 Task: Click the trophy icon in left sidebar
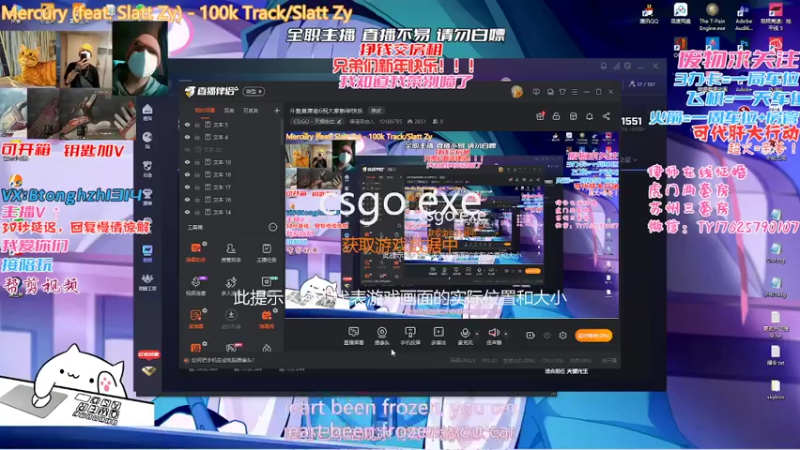click(147, 196)
